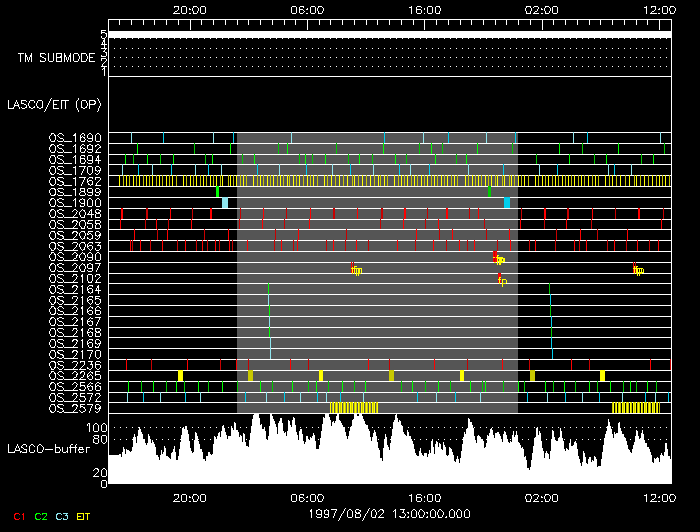Click the TM SUBMODE label
The width and height of the screenshot is (700, 532).
(x=56, y=58)
